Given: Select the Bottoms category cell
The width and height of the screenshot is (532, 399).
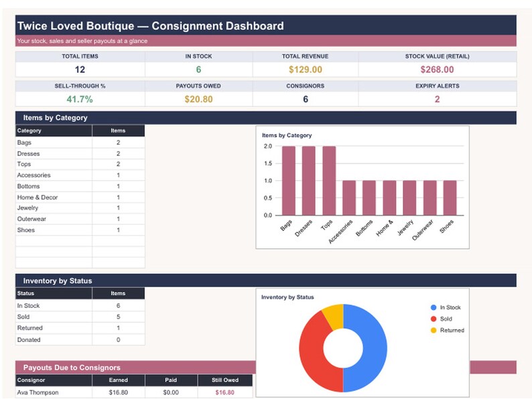Looking at the screenshot, I should (54, 186).
